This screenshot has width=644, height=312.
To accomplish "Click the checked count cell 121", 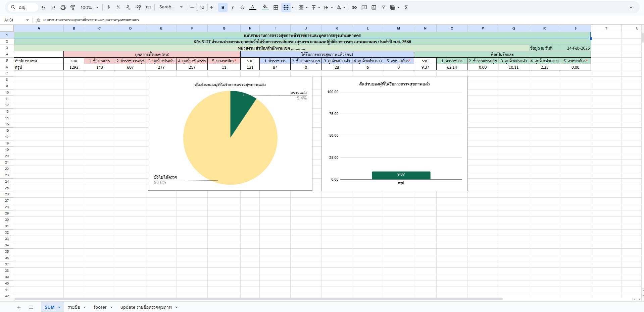I will click(x=250, y=67).
